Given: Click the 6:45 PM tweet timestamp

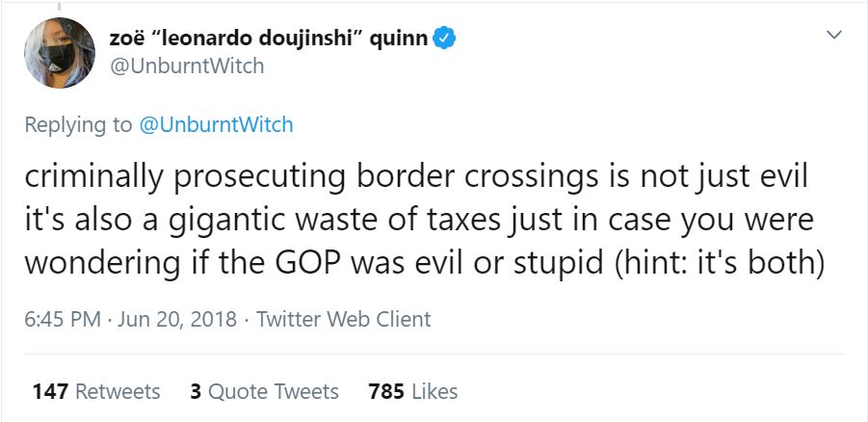Looking at the screenshot, I should (x=63, y=319).
